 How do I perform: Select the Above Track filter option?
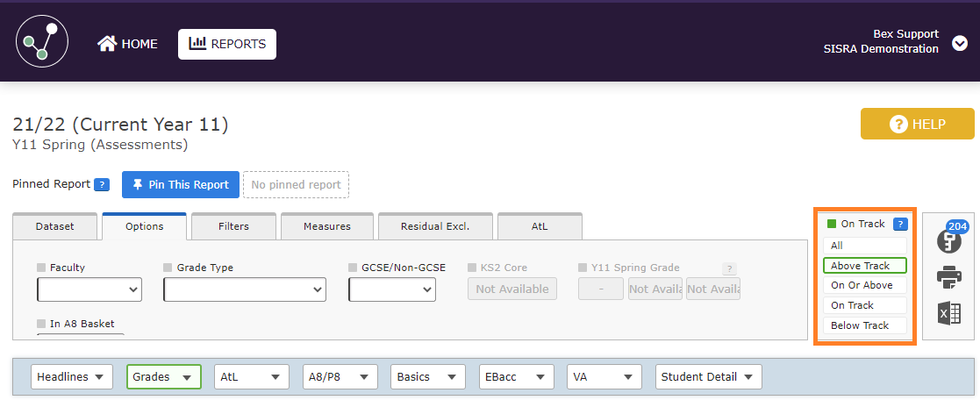864,266
